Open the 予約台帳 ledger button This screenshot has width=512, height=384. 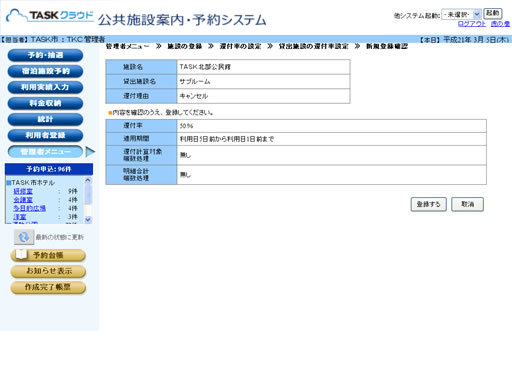(48, 255)
